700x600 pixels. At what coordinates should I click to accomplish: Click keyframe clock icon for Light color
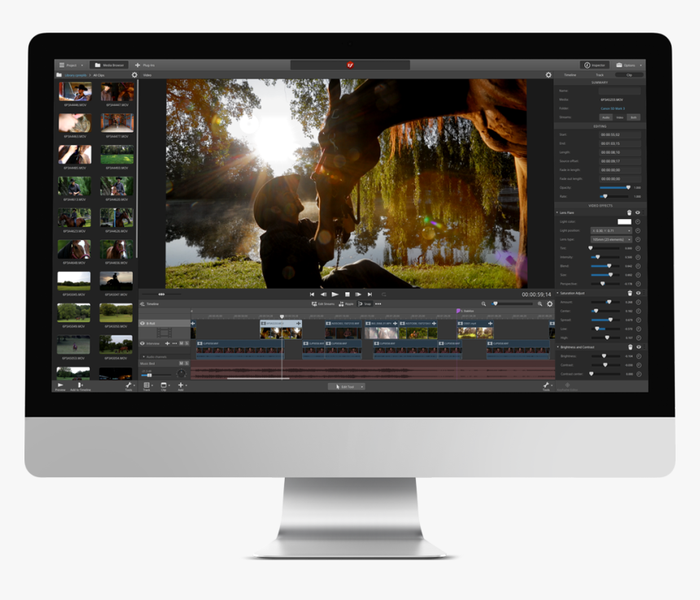pos(638,221)
